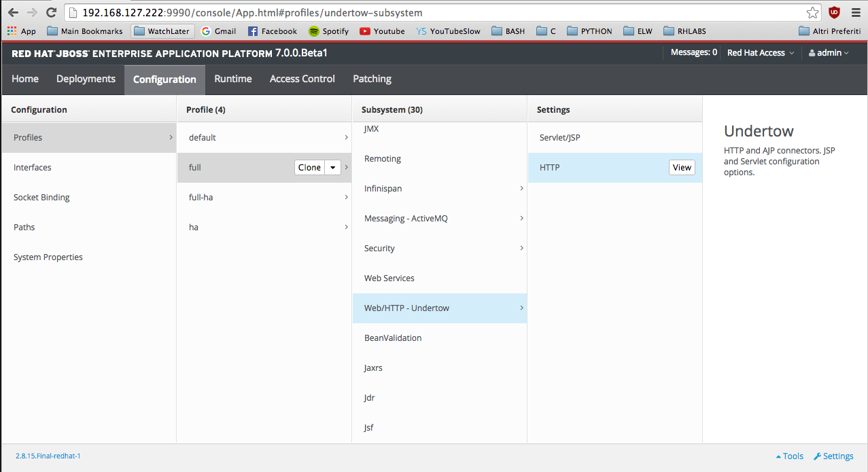Click the browser forward arrow
868x472 pixels.
32,12
